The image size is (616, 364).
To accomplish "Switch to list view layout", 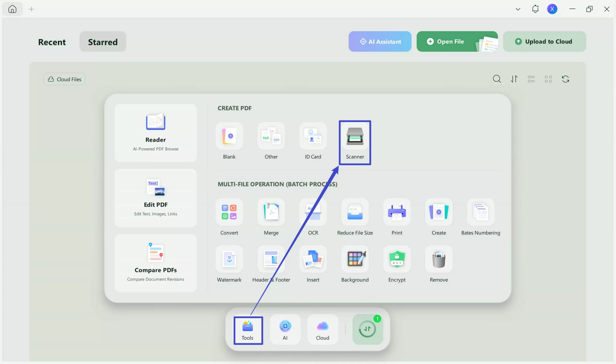I will 531,79.
